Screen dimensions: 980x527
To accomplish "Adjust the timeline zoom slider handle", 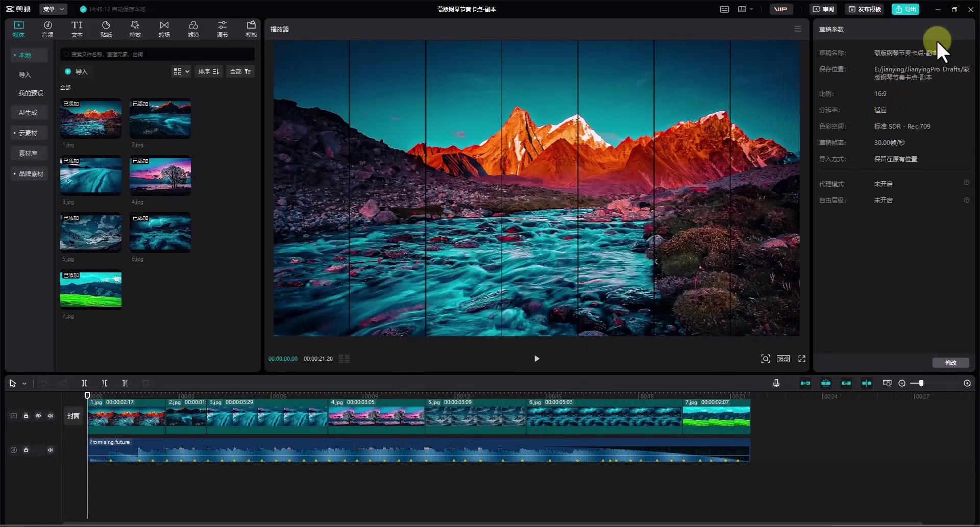I will 921,383.
